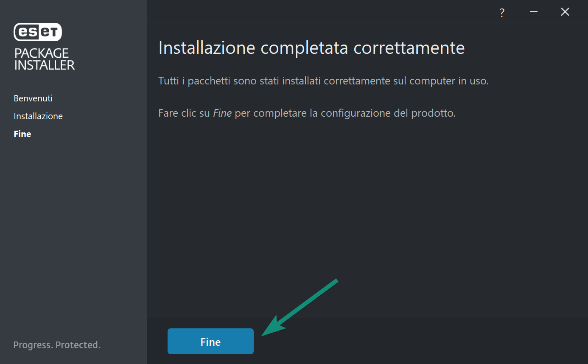Open help with the question mark icon
Image resolution: width=588 pixels, height=364 pixels.
[x=502, y=12]
